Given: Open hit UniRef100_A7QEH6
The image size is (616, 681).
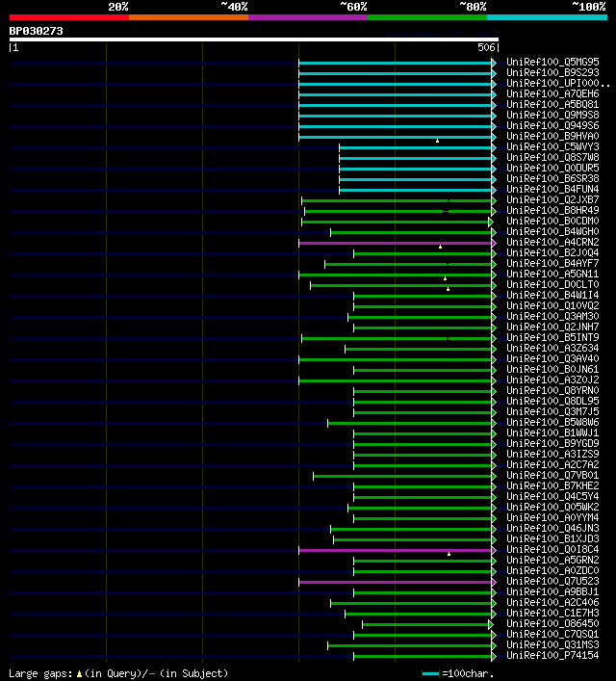Looking at the screenshot, I should pyautogui.click(x=552, y=93).
